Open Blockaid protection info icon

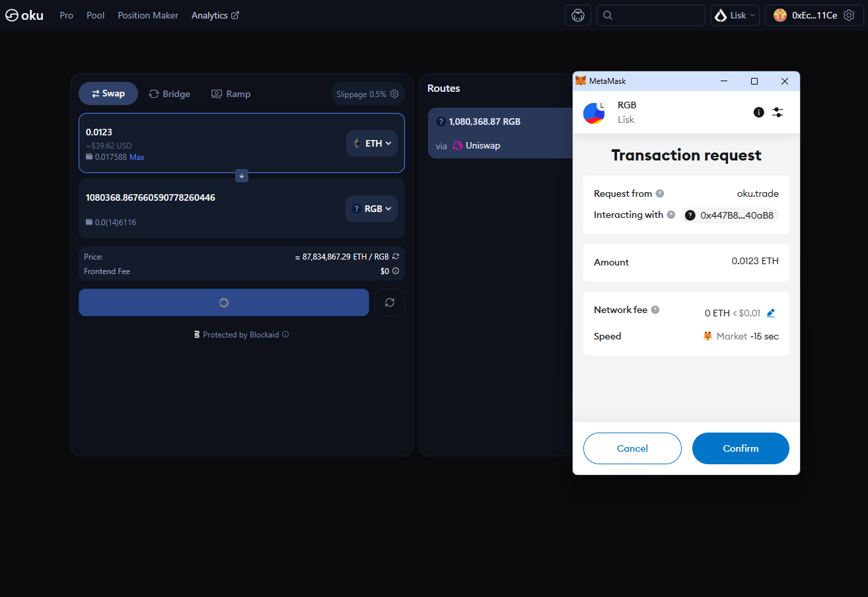tap(285, 335)
